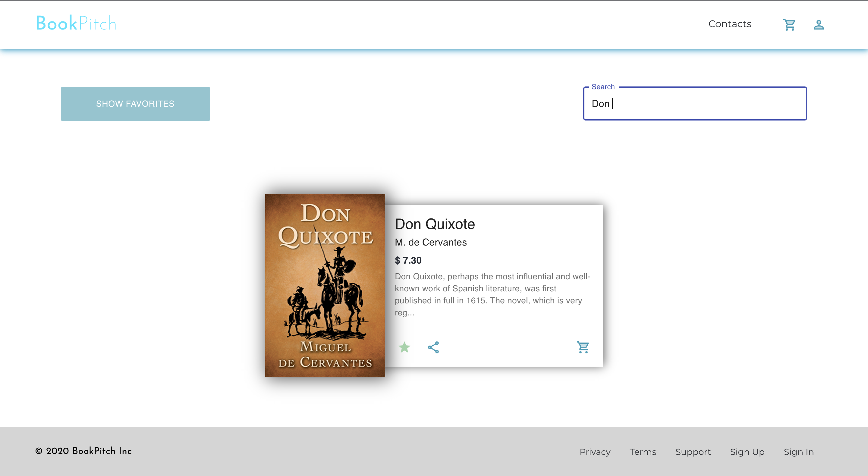Sign In from the footer link

tap(798, 452)
